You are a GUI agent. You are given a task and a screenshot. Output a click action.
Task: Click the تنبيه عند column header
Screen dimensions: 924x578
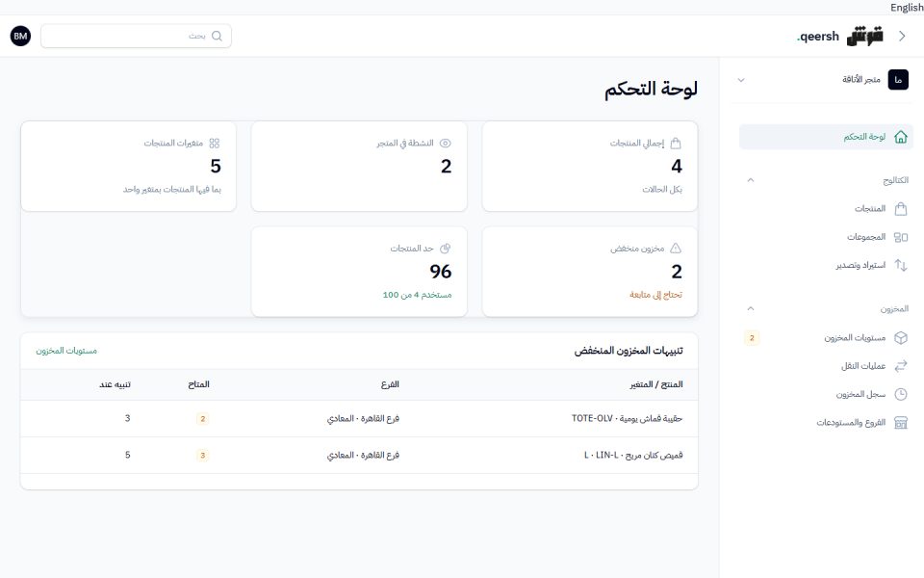pyautogui.click(x=115, y=384)
